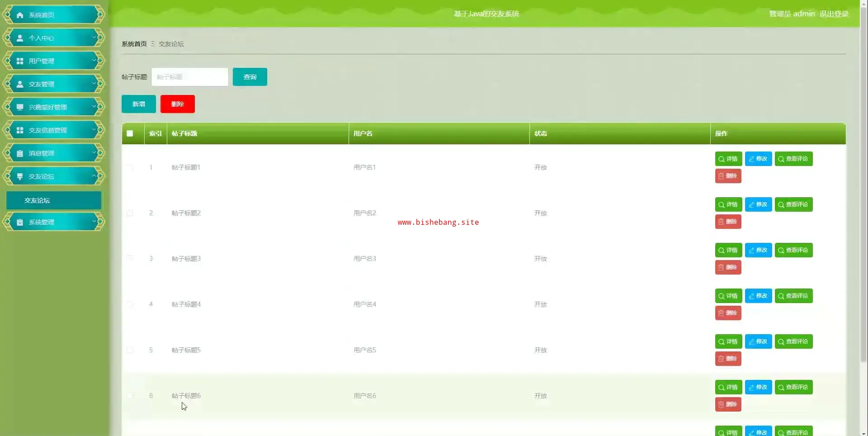Viewport: 868px width, 436px height.
Task: Tick the checkbox for row 帖子标题3
Action: tap(130, 259)
